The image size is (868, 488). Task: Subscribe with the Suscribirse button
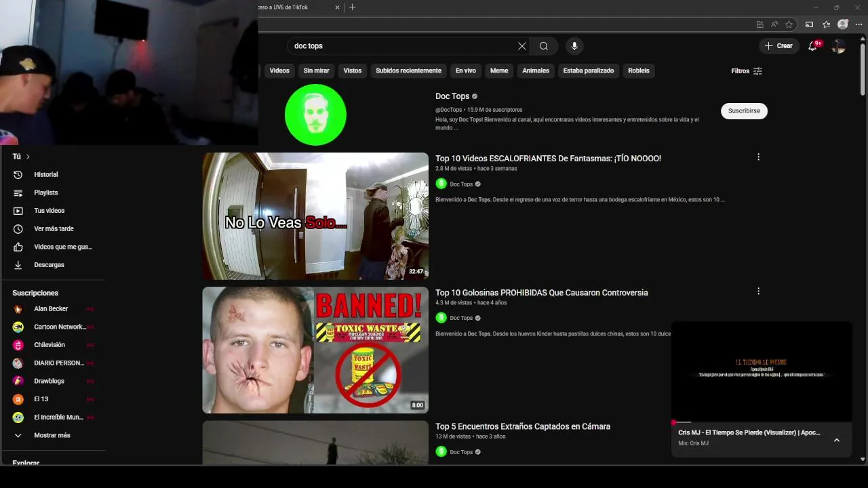744,110
